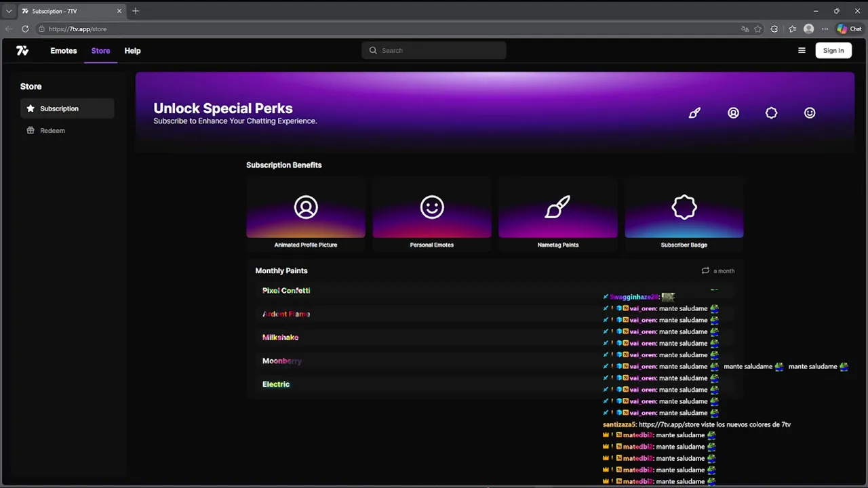Open the Emotes page
The image size is (868, 488).
64,51
